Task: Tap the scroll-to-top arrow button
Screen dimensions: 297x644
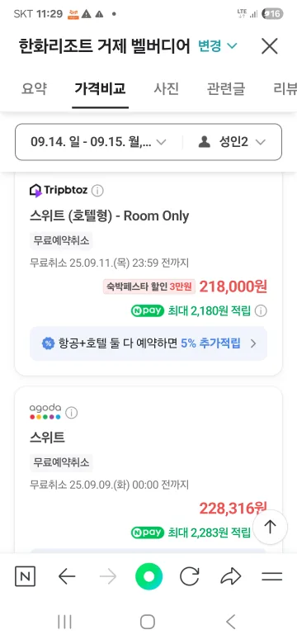Action: (270, 528)
